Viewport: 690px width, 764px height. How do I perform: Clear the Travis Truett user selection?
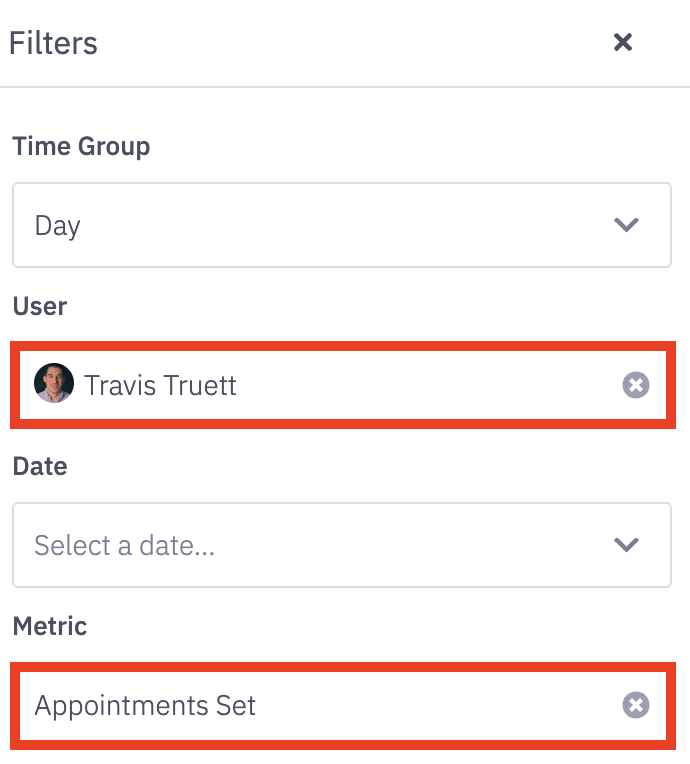coord(636,385)
